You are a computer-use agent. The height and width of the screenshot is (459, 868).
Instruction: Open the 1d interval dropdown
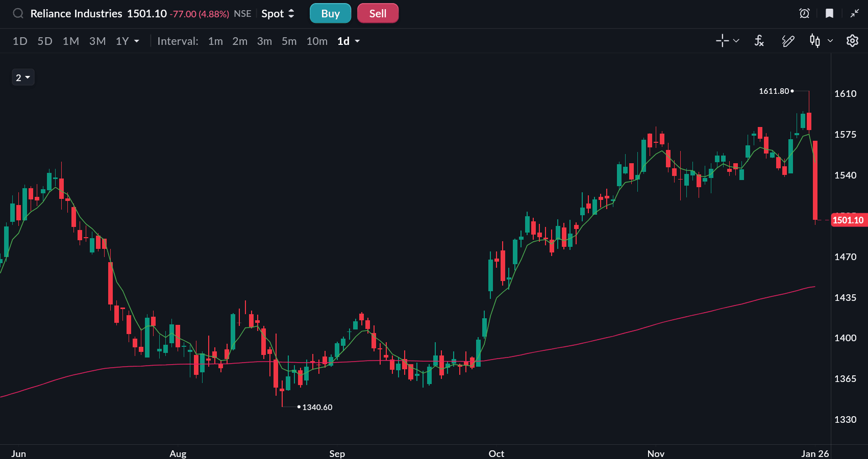click(348, 41)
